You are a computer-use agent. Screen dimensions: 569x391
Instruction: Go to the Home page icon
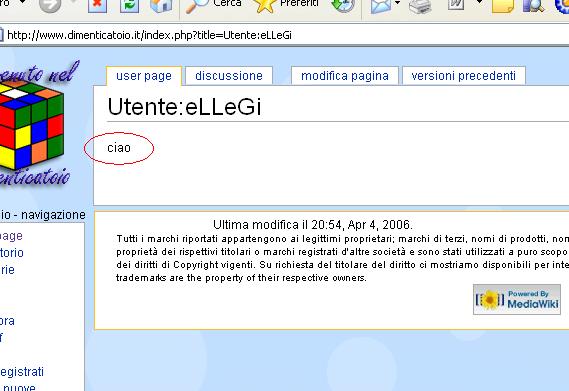[x=161, y=5]
